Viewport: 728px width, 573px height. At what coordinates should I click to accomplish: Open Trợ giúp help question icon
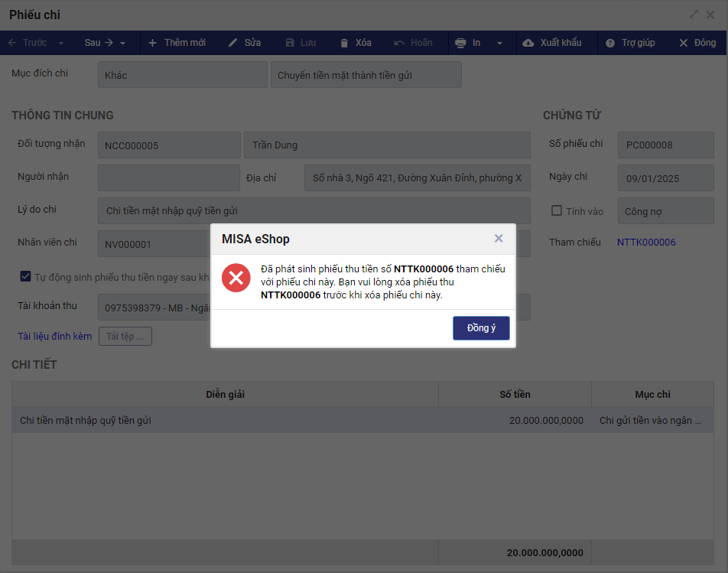(610, 43)
